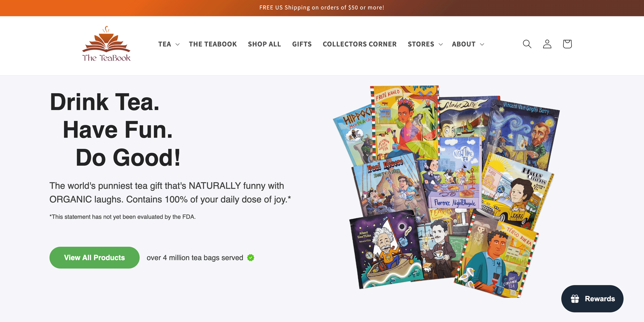Click the green verified badge icon
644x322 pixels.
click(251, 257)
